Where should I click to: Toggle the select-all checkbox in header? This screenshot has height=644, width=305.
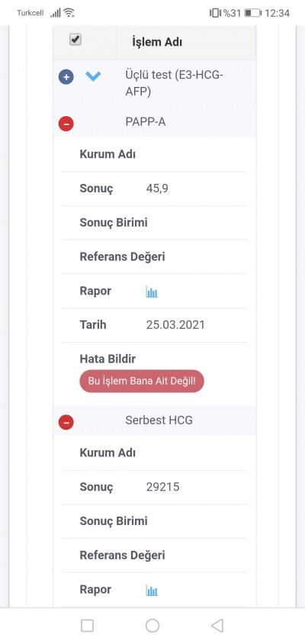[75, 40]
